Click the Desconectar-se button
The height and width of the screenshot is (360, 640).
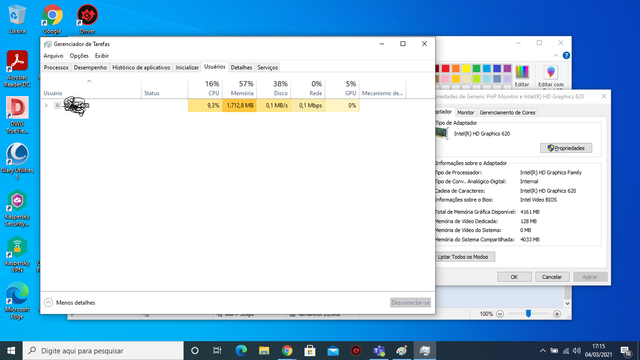point(410,302)
